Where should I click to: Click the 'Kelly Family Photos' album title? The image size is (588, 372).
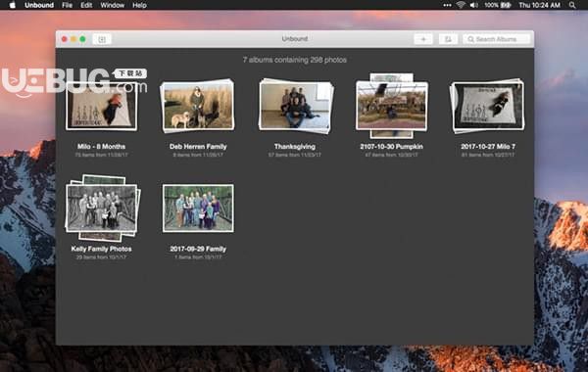click(101, 249)
